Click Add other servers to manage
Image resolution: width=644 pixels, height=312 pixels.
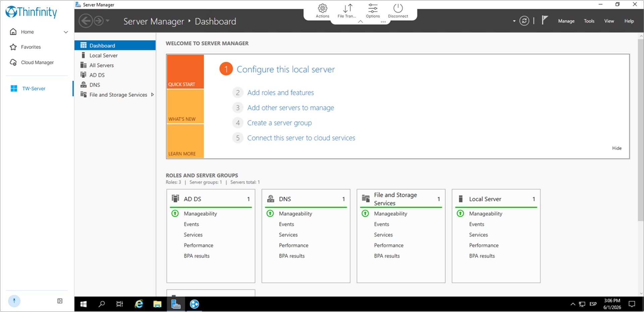pos(291,108)
